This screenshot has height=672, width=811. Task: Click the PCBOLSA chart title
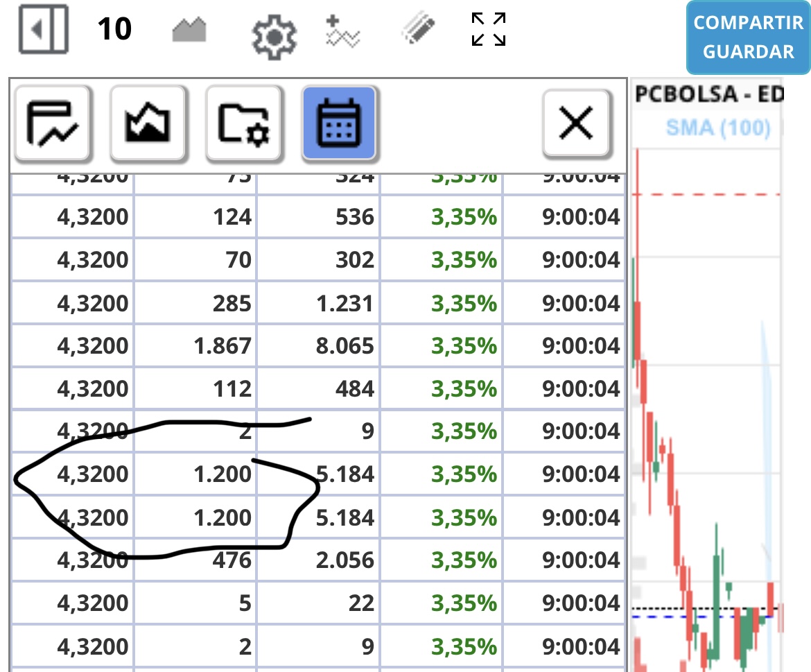(x=709, y=94)
